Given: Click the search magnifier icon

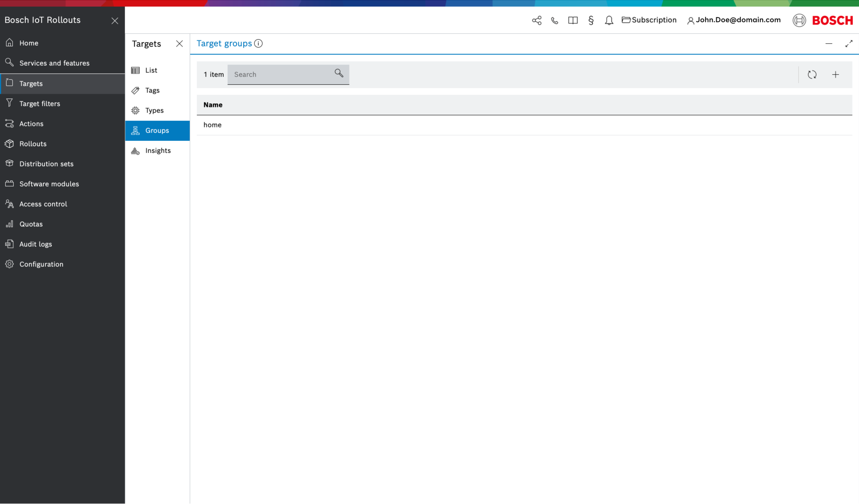Looking at the screenshot, I should [339, 73].
